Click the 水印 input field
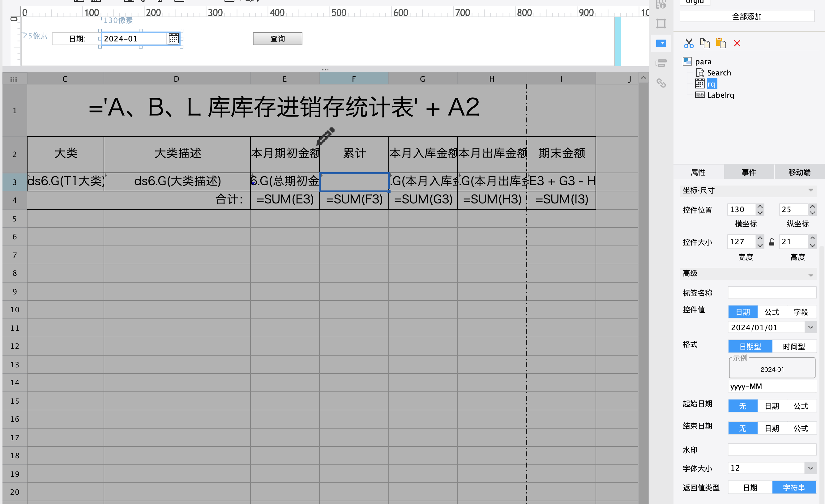Screen dimensions: 825x504 [x=772, y=449]
